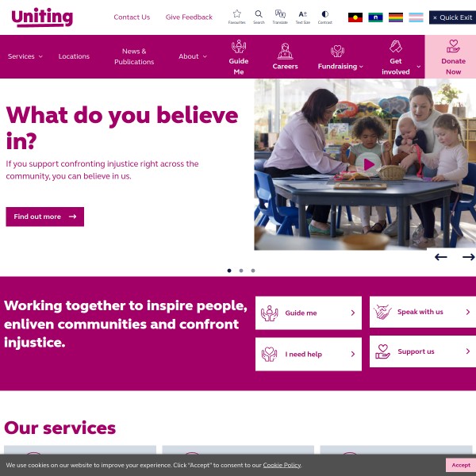Play the hero video
Image resolution: width=476 pixels, height=476 pixels.
pos(368,164)
